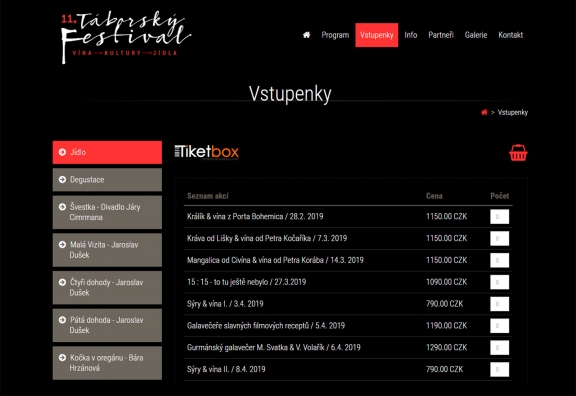The height and width of the screenshot is (396, 576).
Task: Click the Tiketbox logo
Action: click(x=206, y=152)
